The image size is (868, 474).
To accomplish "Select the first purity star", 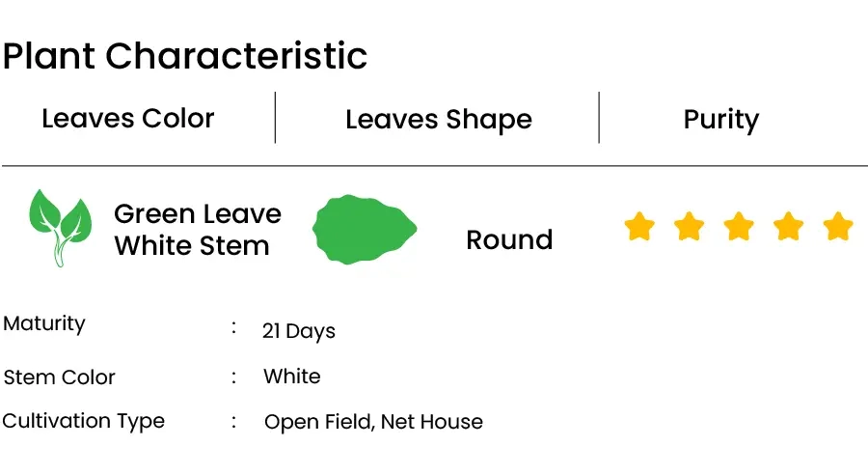I will [639, 226].
